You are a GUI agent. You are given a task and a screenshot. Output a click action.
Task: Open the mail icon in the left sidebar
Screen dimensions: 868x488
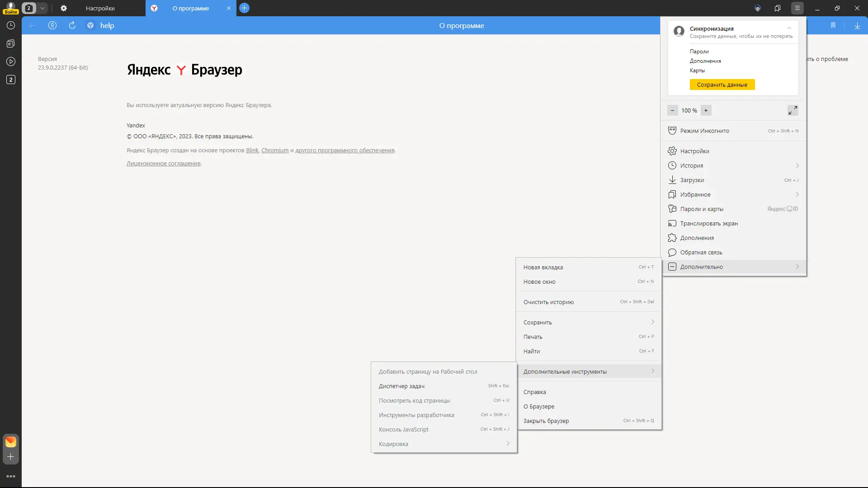coord(11,441)
